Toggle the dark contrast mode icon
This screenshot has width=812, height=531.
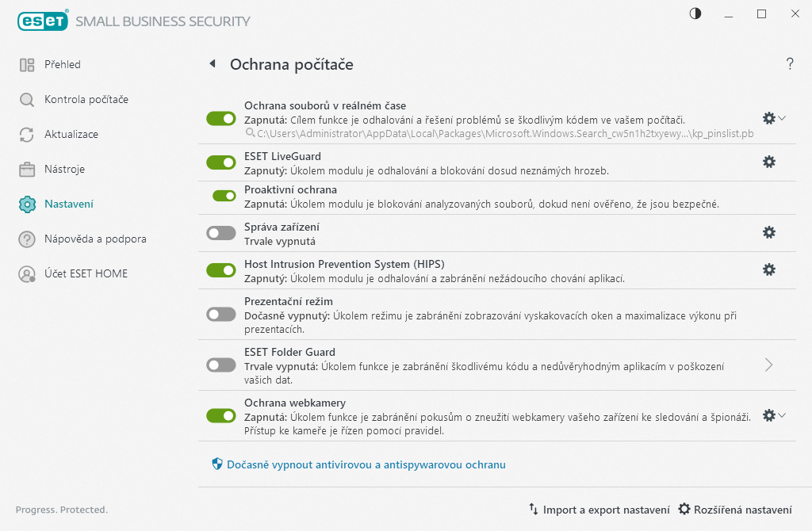(695, 13)
